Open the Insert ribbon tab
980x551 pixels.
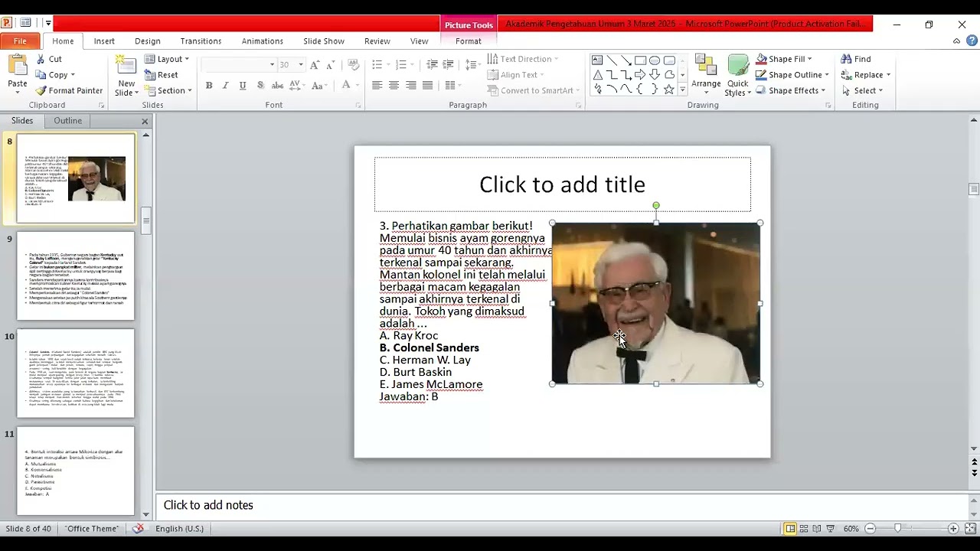(104, 41)
